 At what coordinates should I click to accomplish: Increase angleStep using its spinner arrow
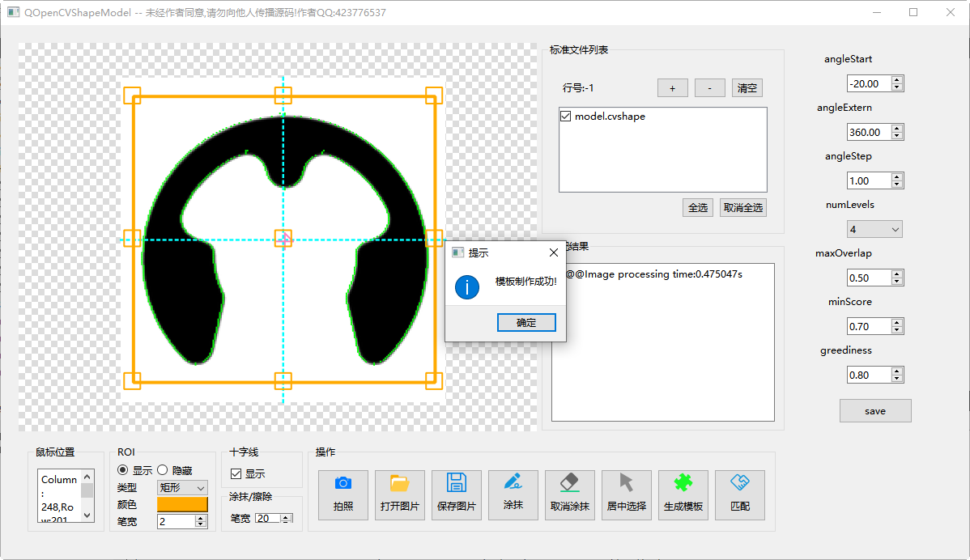coord(898,176)
